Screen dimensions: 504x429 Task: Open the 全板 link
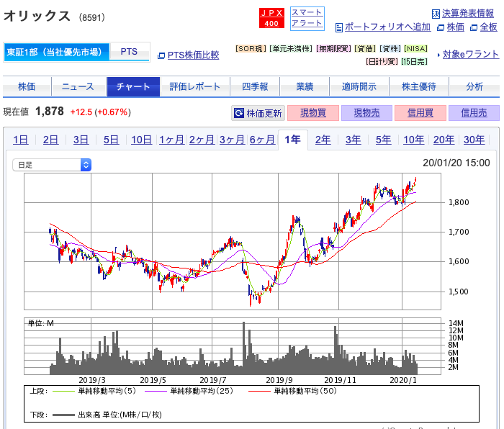[489, 27]
